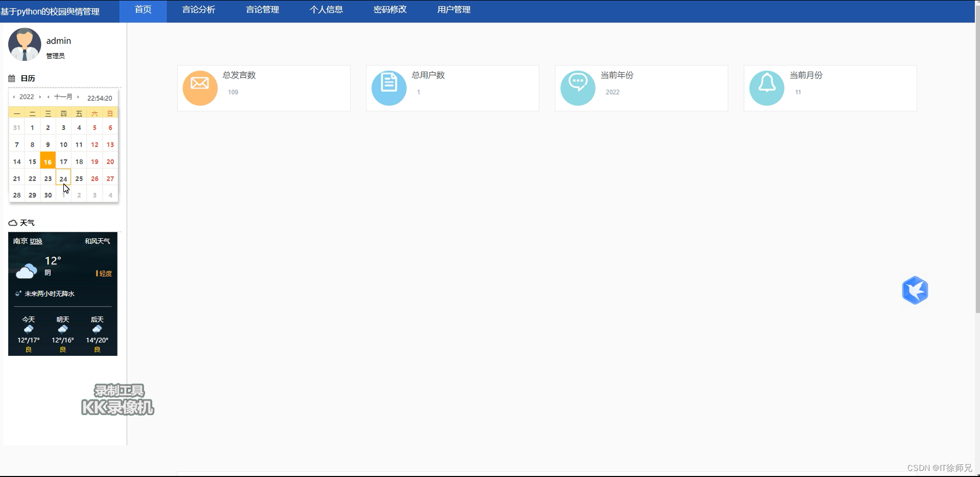Image resolution: width=980 pixels, height=477 pixels.
Task: Click the 当前月份 value 11
Action: (x=798, y=92)
